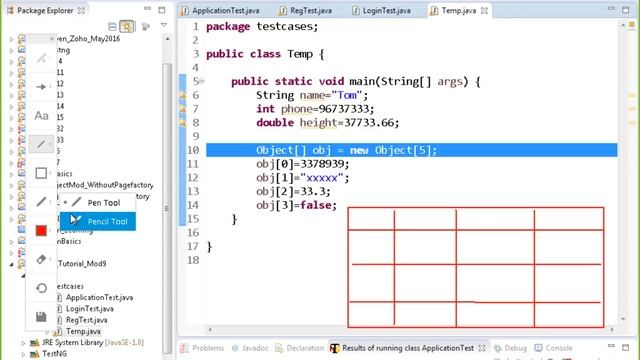Toggle Link with Editor in Package Explorer

point(127,27)
